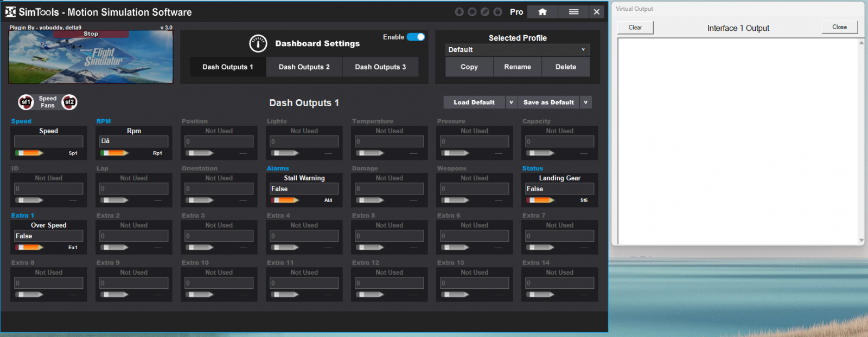Image resolution: width=868 pixels, height=337 pixels.
Task: Click the Landing Gear value field
Action: click(560, 189)
